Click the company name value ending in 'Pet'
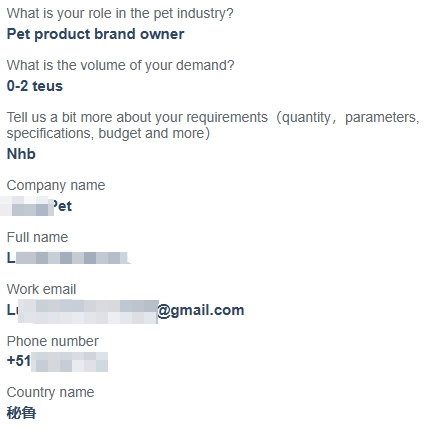 pyautogui.click(x=36, y=206)
